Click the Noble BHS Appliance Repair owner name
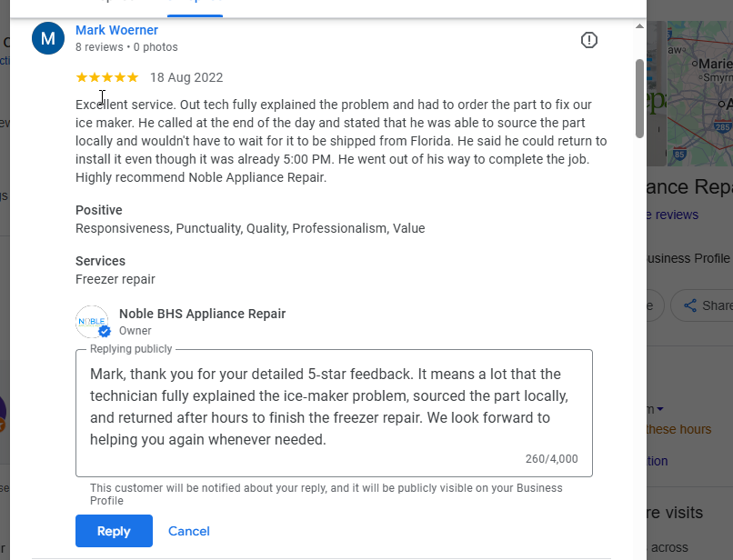 click(202, 314)
